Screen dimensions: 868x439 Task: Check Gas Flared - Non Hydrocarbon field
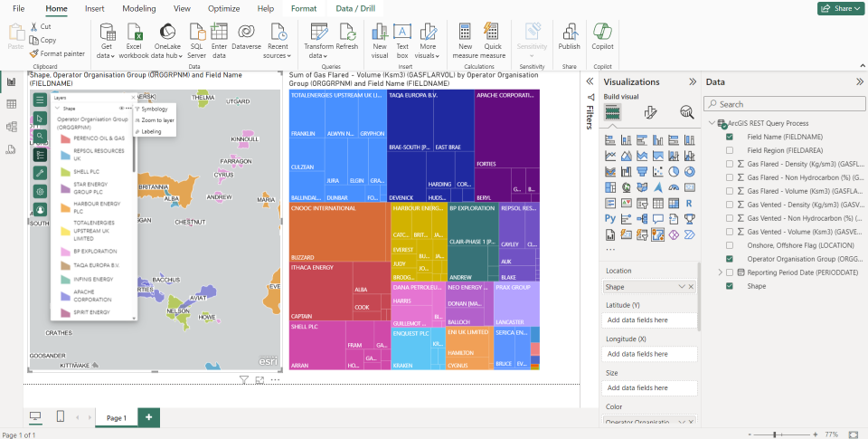click(x=730, y=177)
